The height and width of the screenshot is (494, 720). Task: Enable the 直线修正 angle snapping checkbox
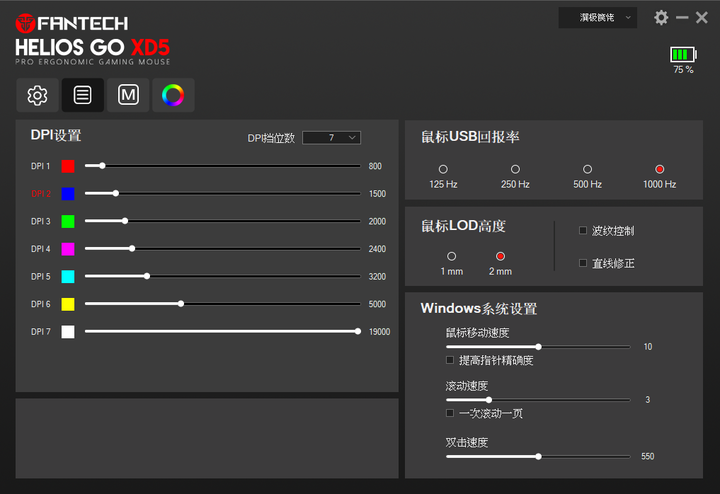coord(583,263)
